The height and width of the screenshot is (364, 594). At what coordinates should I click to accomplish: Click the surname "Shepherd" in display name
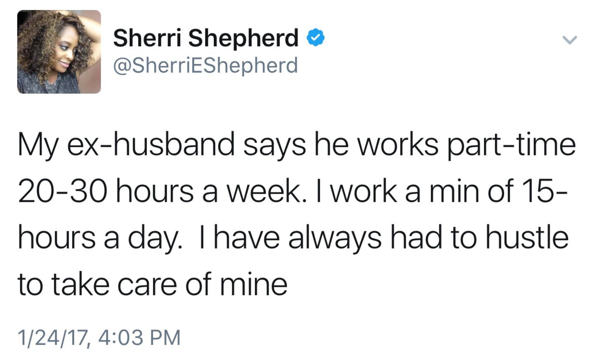click(x=243, y=38)
